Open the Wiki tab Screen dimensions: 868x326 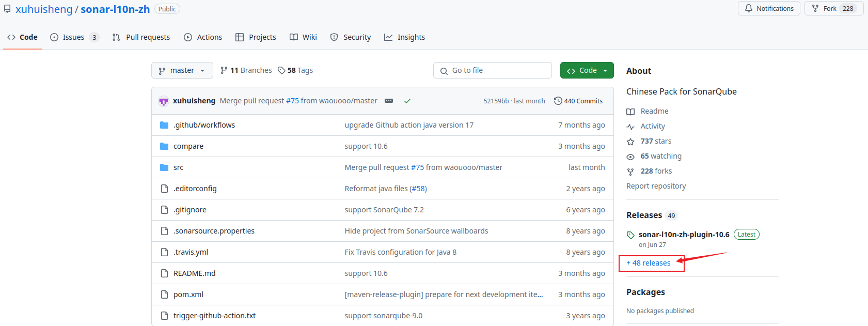click(x=303, y=37)
